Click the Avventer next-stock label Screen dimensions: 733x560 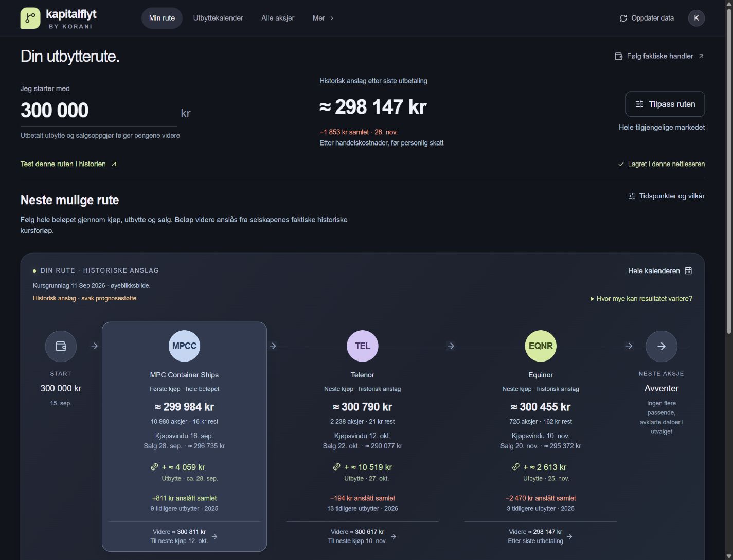pyautogui.click(x=662, y=388)
